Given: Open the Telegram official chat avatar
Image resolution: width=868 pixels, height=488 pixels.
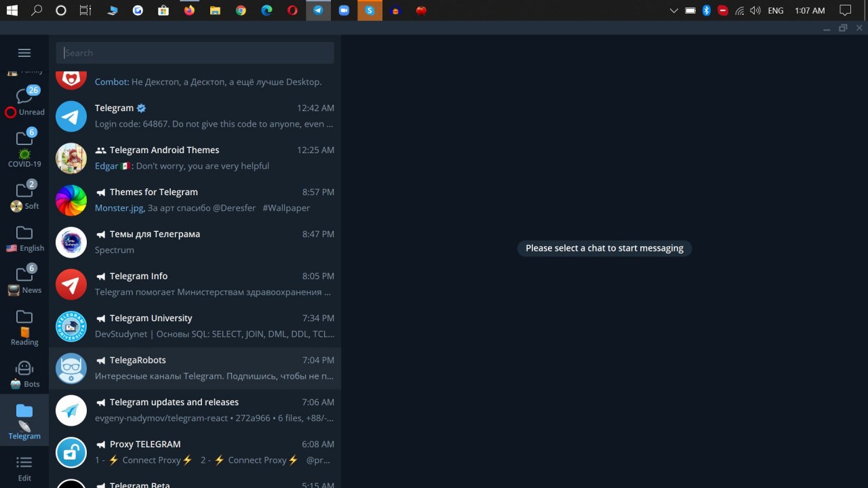Looking at the screenshot, I should click(x=71, y=116).
